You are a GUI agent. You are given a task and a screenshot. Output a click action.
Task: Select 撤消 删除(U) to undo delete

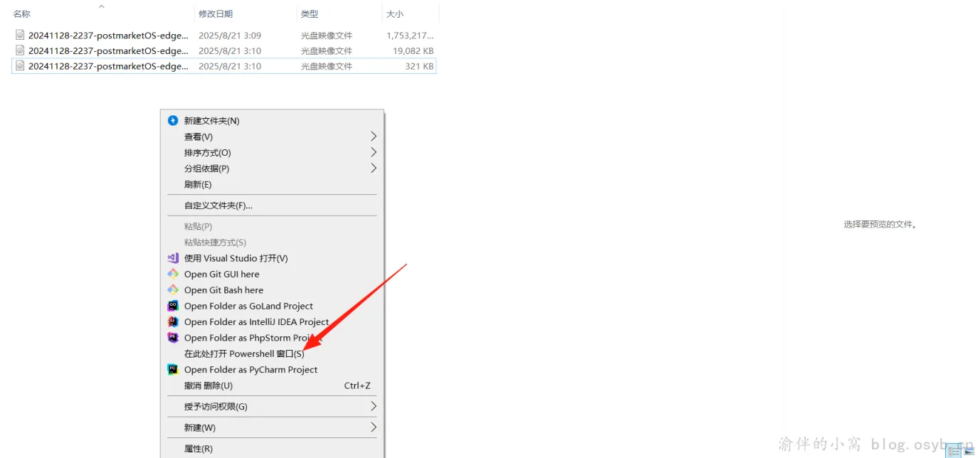click(207, 385)
